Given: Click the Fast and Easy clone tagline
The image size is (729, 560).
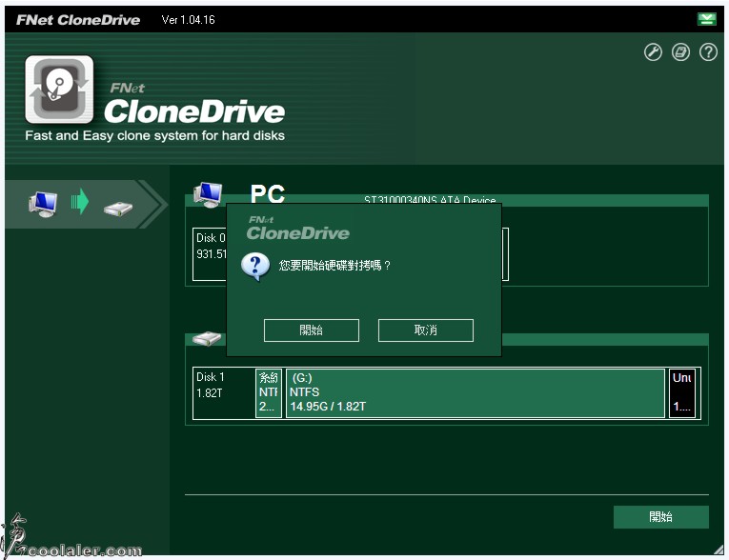Looking at the screenshot, I should coord(154,135).
